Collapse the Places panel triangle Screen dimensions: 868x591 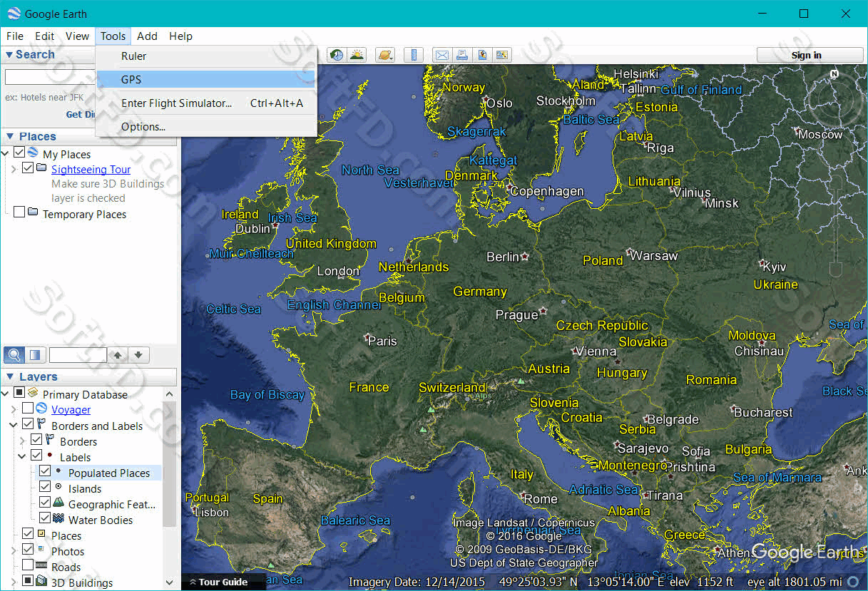coord(9,136)
